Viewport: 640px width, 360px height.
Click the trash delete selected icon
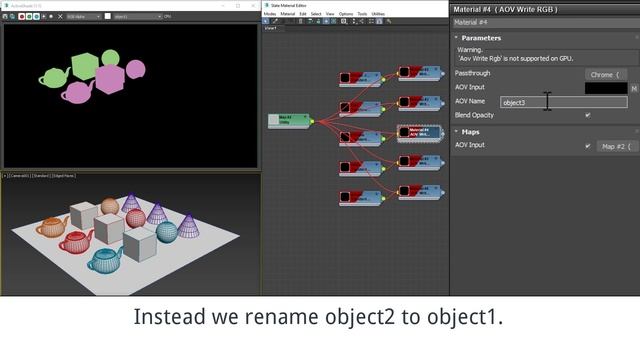[301, 21]
